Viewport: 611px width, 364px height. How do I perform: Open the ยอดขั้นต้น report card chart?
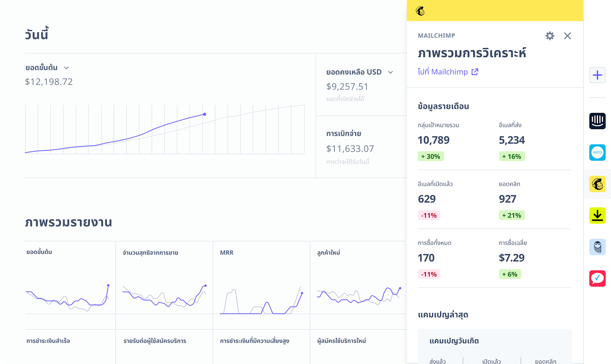pos(68,297)
